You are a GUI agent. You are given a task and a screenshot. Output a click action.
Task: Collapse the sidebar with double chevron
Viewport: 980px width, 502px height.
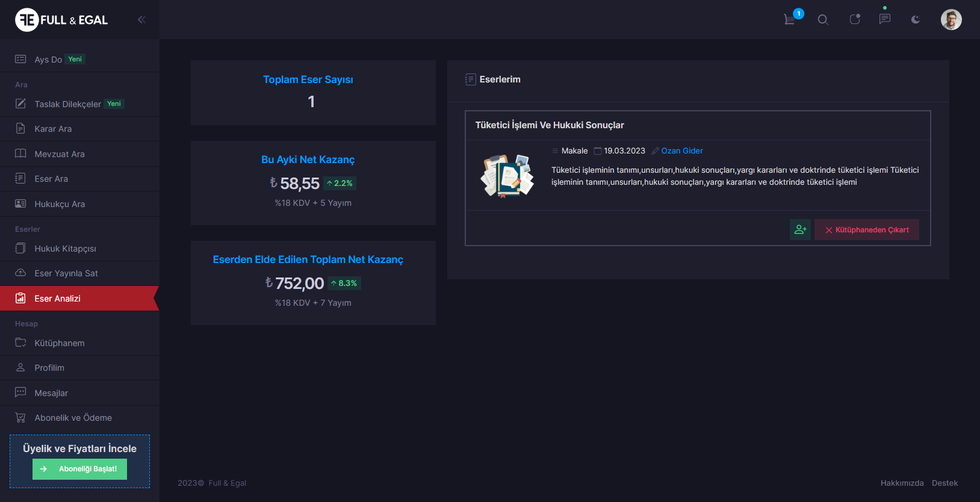(x=141, y=20)
